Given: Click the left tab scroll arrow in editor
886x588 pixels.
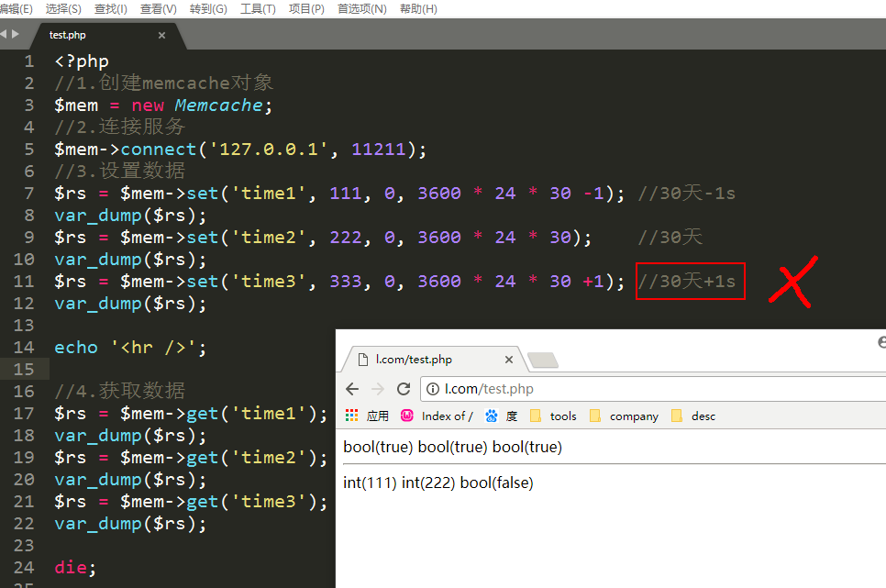Looking at the screenshot, I should coord(4,34).
